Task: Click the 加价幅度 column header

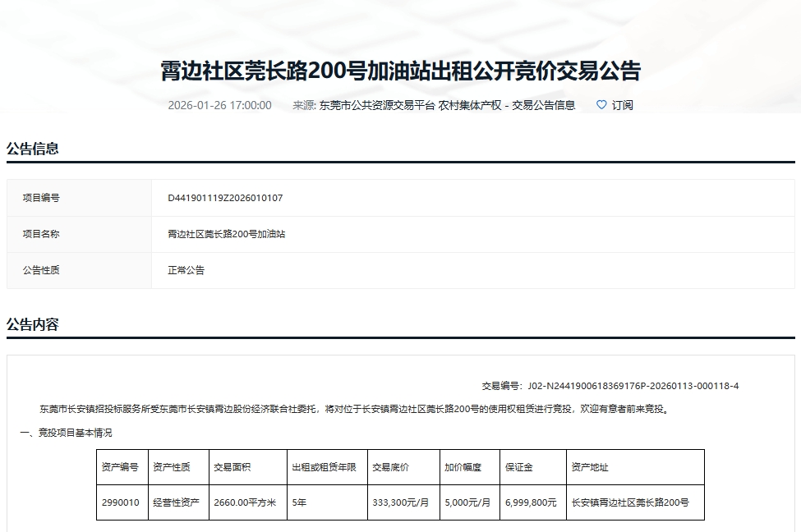Action: pos(465,467)
